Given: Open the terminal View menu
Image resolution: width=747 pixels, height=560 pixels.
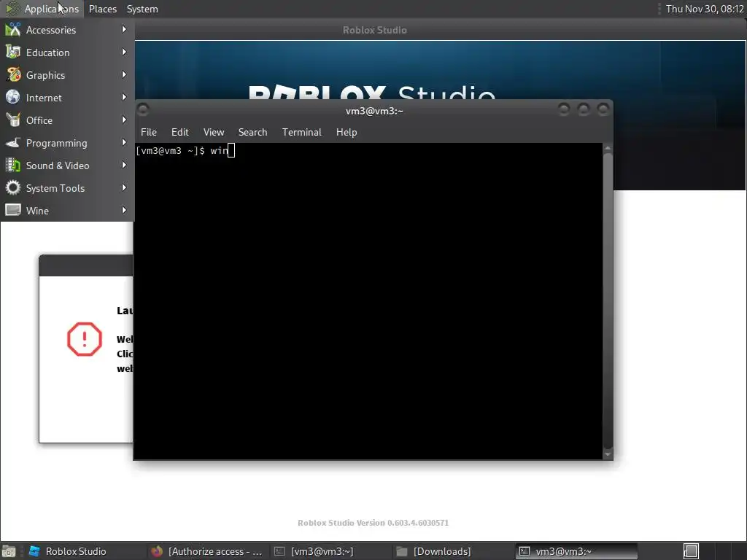Looking at the screenshot, I should point(214,132).
